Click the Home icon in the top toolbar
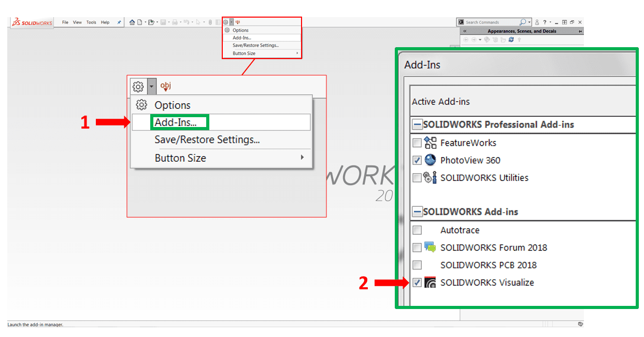 [x=132, y=22]
